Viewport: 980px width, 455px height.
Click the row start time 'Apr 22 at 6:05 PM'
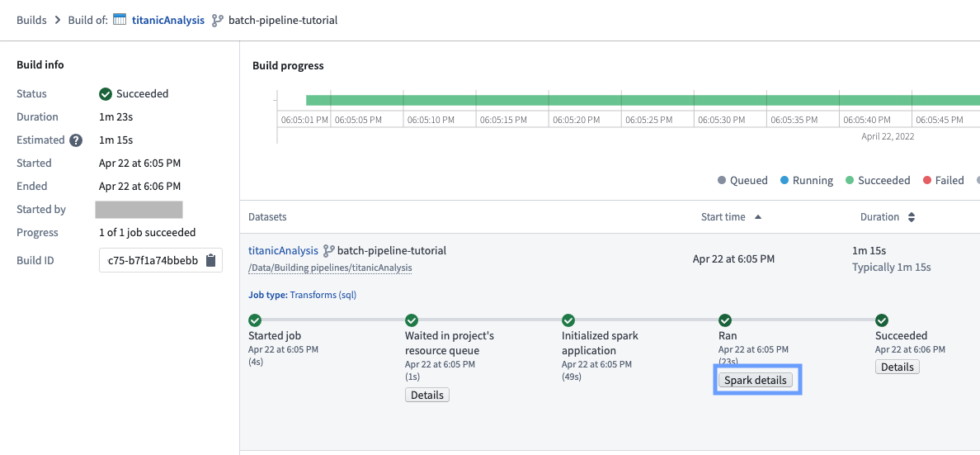coord(733,259)
